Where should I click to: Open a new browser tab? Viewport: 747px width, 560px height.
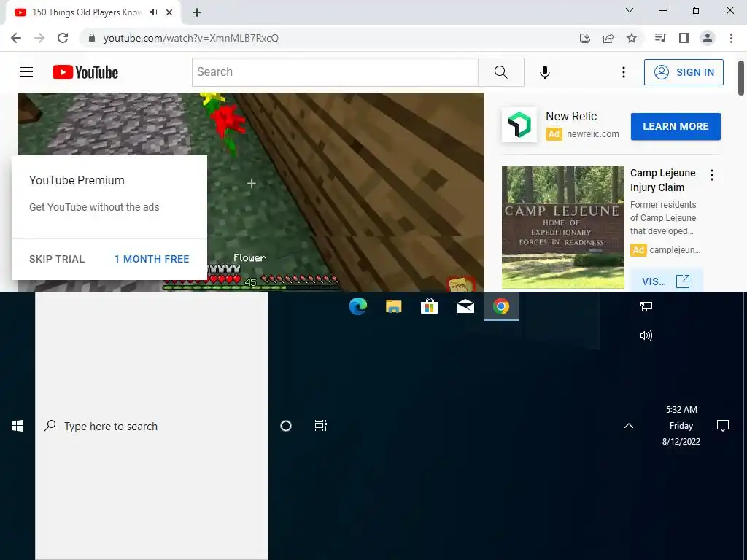click(x=197, y=12)
